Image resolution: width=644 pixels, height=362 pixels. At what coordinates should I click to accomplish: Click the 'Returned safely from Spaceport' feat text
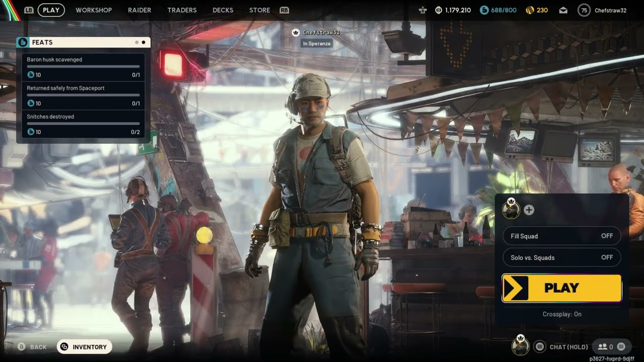(66, 88)
